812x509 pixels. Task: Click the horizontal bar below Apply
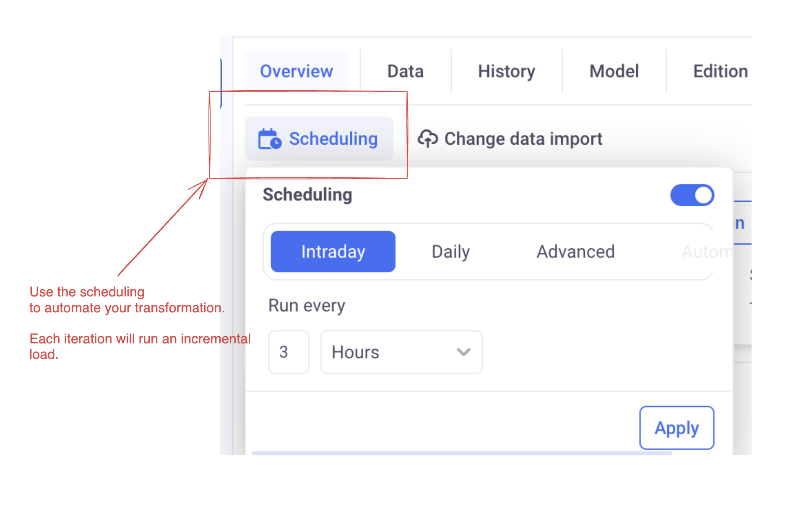pyautogui.click(x=461, y=453)
